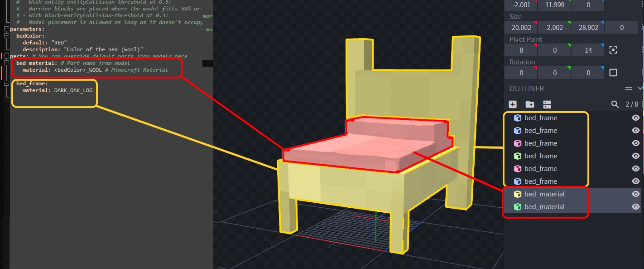644x269 pixels.
Task: Click the Add Cube icon in Outliner
Action: (x=513, y=104)
